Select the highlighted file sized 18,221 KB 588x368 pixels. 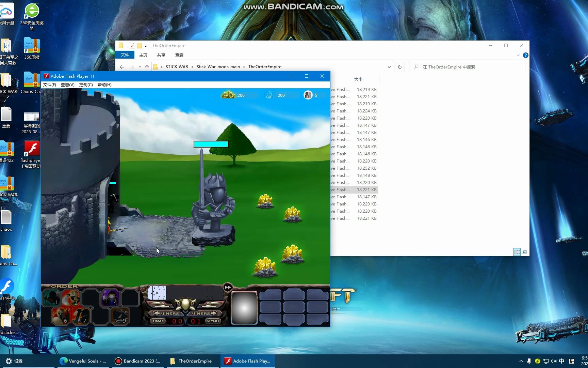click(x=354, y=190)
